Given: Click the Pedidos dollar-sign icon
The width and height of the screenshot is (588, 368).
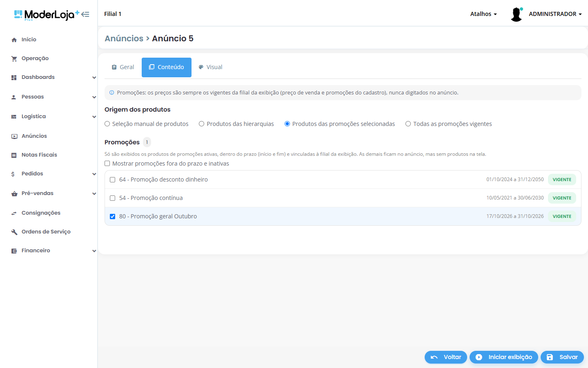Looking at the screenshot, I should (x=13, y=174).
